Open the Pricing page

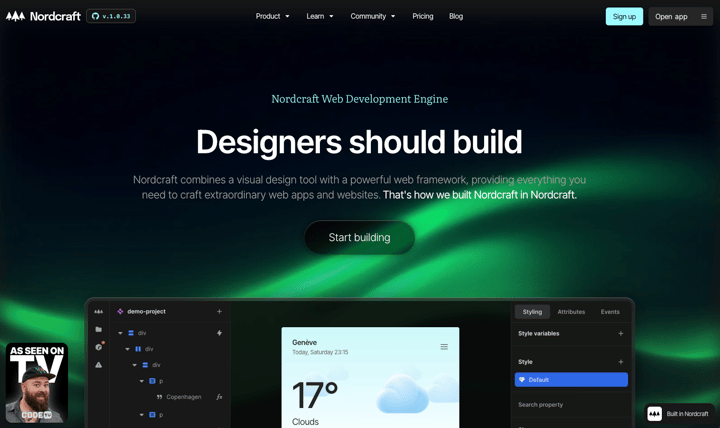[423, 16]
